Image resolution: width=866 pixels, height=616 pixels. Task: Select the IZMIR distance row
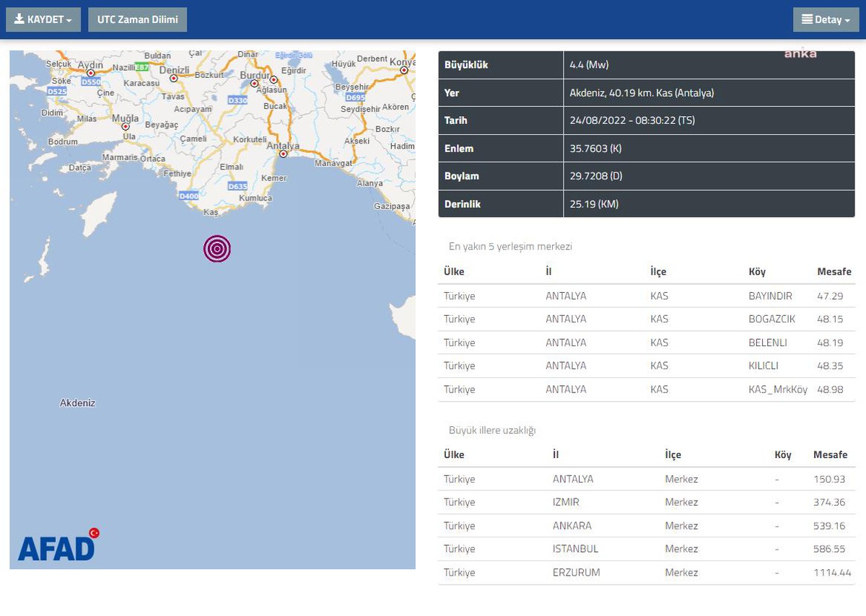pos(647,502)
